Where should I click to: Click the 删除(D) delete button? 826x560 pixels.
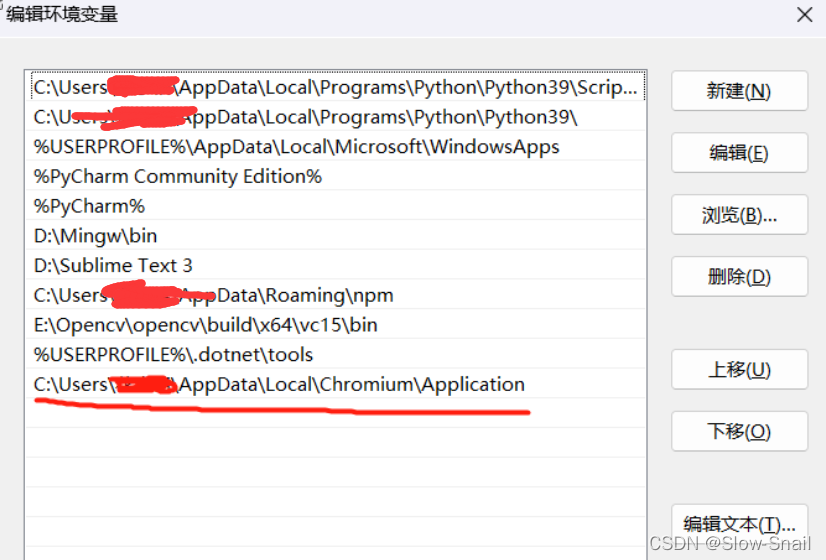(739, 277)
